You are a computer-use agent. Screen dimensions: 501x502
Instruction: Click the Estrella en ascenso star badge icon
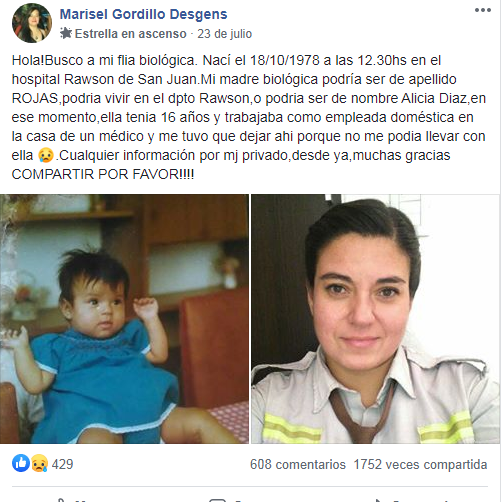(x=66, y=33)
